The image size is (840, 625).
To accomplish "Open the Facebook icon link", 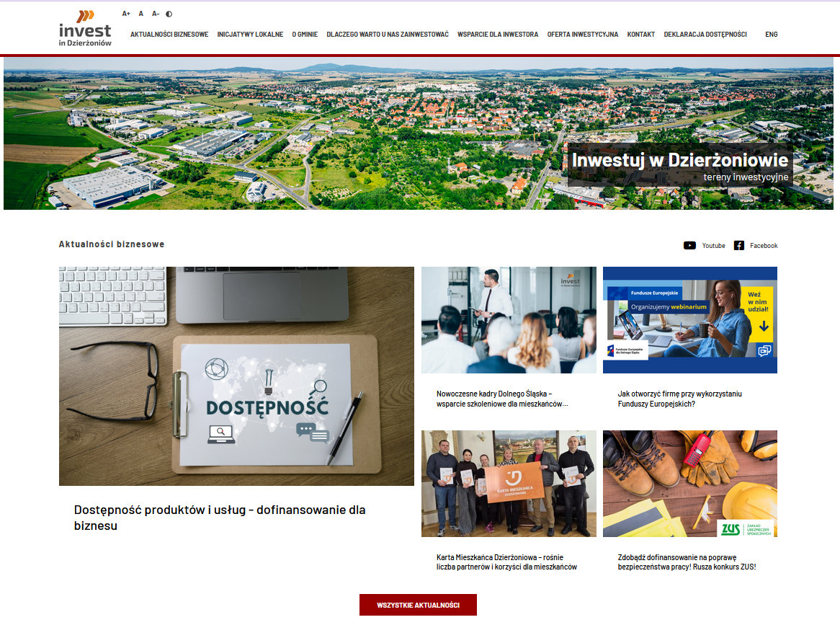I will (739, 246).
